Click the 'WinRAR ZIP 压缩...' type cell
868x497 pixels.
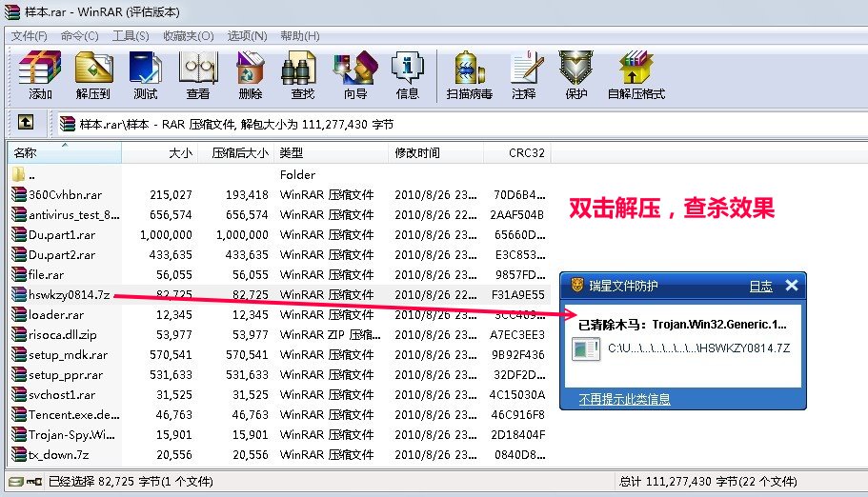pyautogui.click(x=330, y=335)
